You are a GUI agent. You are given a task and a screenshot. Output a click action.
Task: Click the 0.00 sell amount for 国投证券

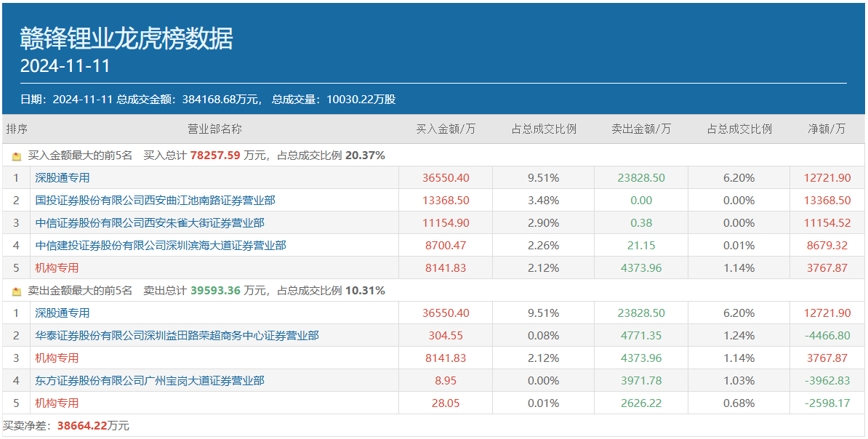641,201
